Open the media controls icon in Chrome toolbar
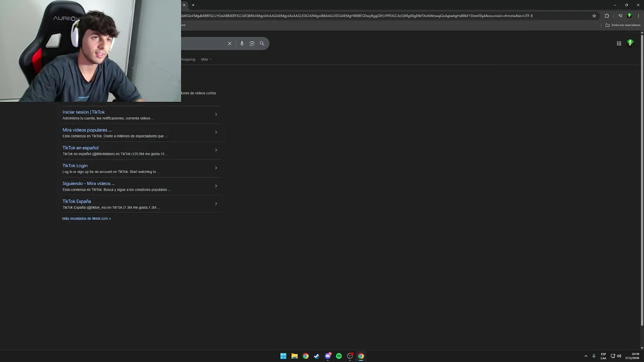The height and width of the screenshot is (362, 644). 620,16
